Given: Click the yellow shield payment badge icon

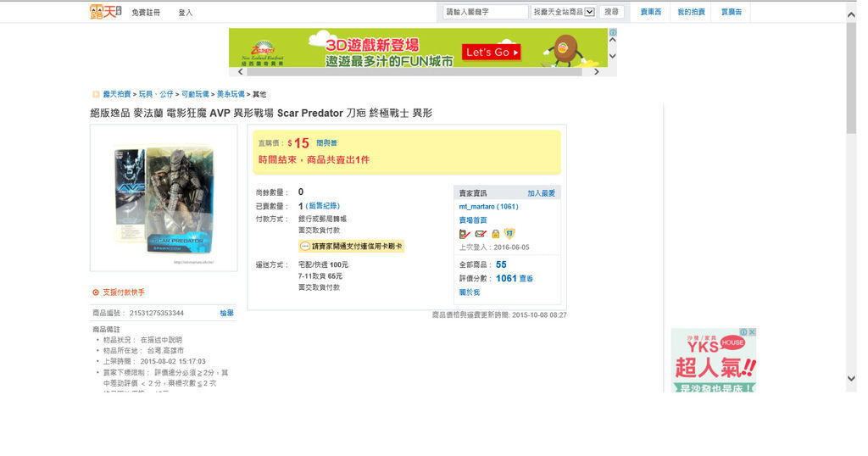Looking at the screenshot, I should tap(509, 234).
